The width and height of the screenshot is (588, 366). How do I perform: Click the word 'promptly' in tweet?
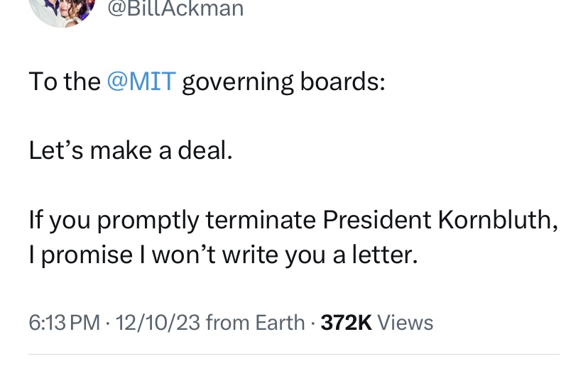click(x=148, y=221)
